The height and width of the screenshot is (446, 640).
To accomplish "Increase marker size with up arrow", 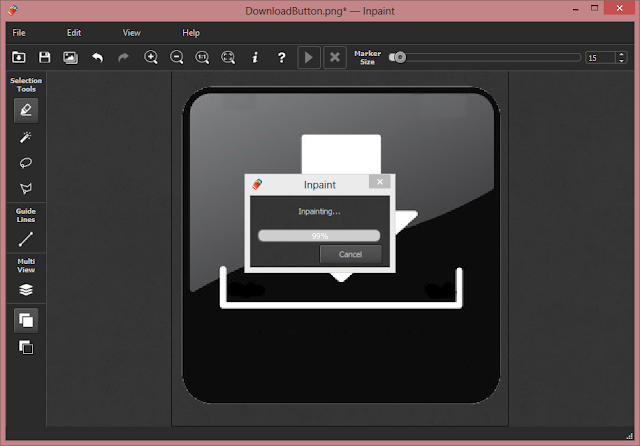I will 621,54.
